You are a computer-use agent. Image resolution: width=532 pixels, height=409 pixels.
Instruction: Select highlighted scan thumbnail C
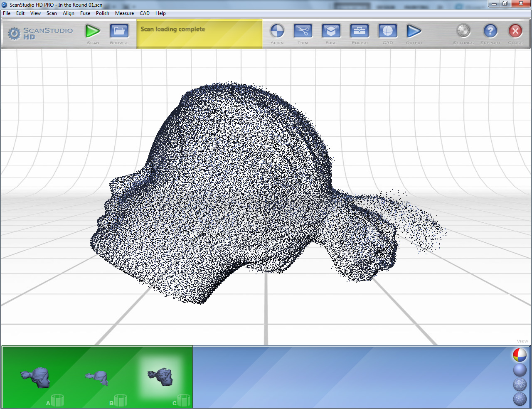coord(160,377)
